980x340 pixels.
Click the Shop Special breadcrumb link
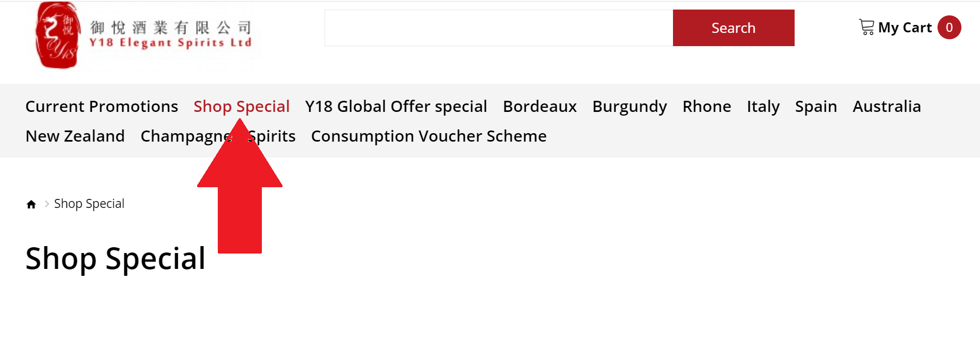click(x=89, y=204)
